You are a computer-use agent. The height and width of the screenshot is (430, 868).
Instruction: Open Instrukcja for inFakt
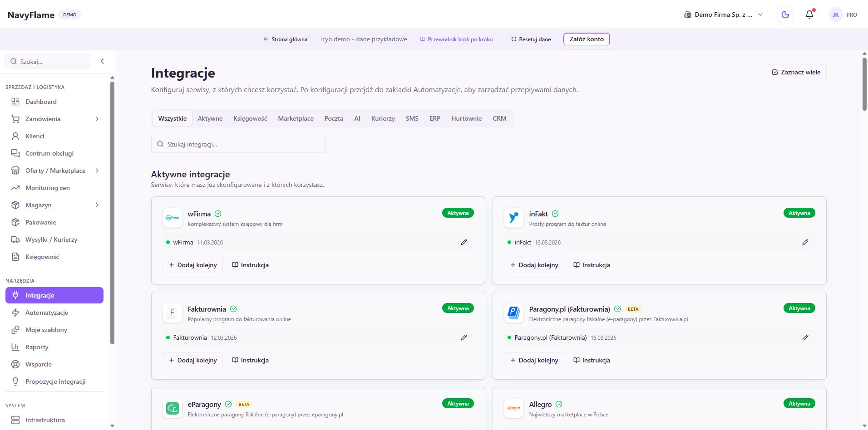click(592, 265)
